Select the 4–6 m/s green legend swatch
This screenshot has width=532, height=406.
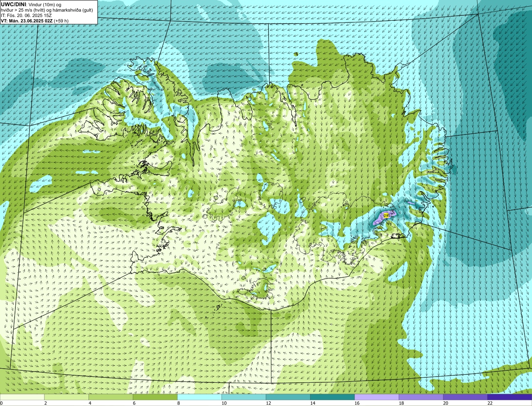(x=111, y=397)
